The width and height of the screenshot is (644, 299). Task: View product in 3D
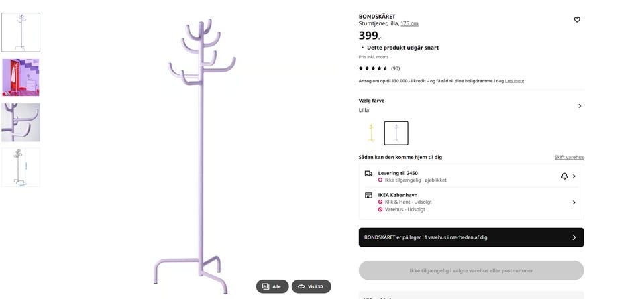tap(311, 286)
